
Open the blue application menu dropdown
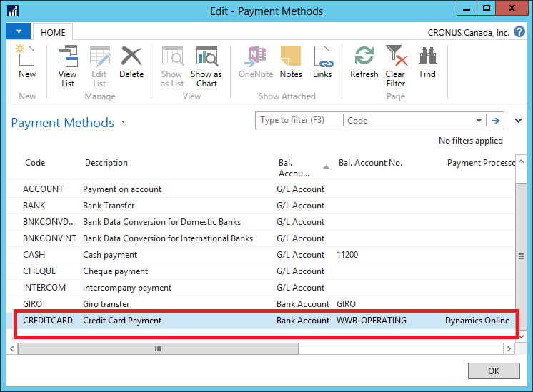pyautogui.click(x=19, y=31)
